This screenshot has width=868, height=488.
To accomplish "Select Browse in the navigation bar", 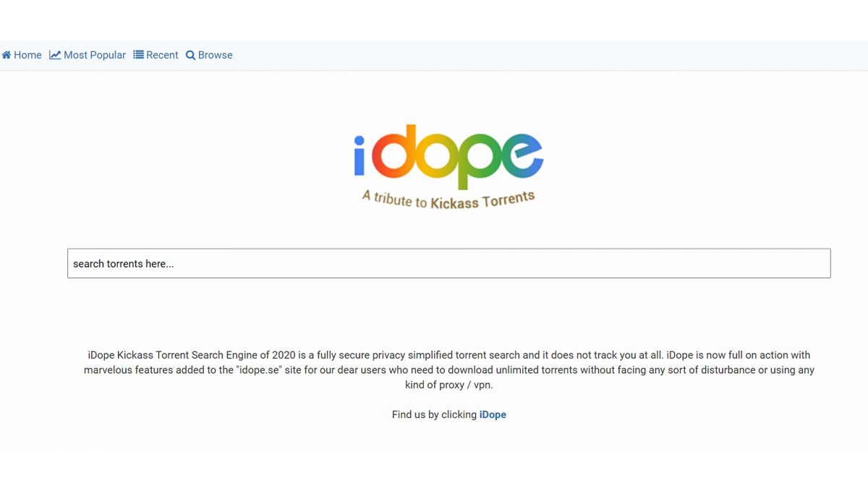I will tap(215, 55).
